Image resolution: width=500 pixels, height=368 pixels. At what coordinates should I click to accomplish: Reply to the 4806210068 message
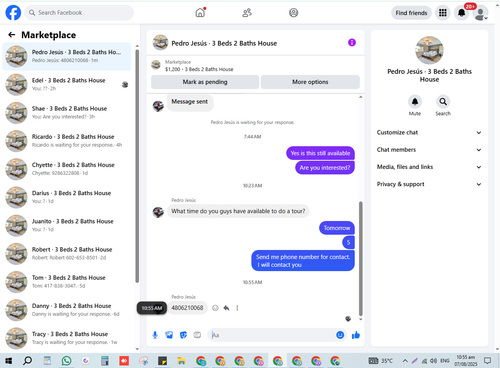(x=226, y=308)
